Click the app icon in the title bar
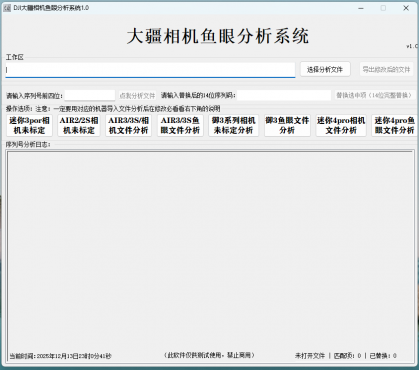The width and height of the screenshot is (419, 370). coord(7,8)
